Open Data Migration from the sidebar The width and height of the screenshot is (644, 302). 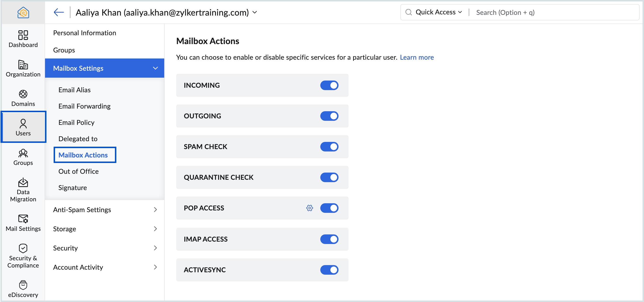[x=23, y=190]
